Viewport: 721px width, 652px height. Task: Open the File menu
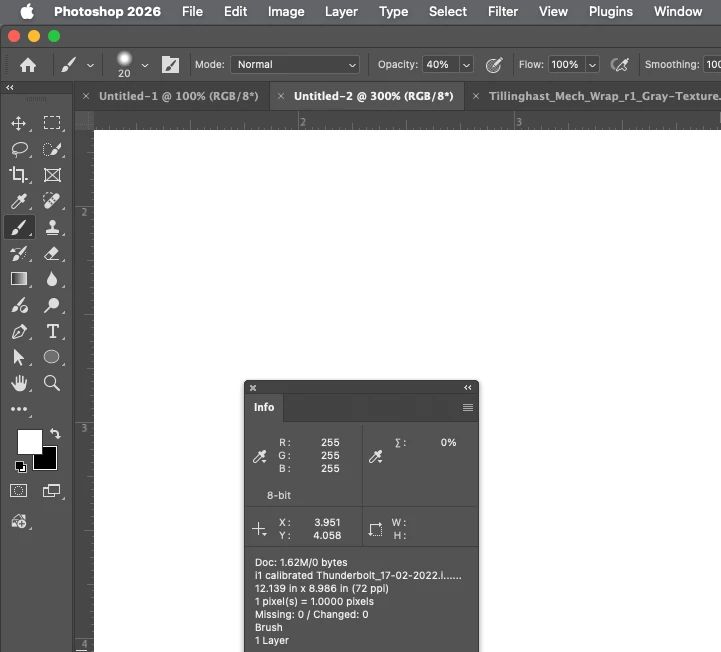(x=192, y=11)
